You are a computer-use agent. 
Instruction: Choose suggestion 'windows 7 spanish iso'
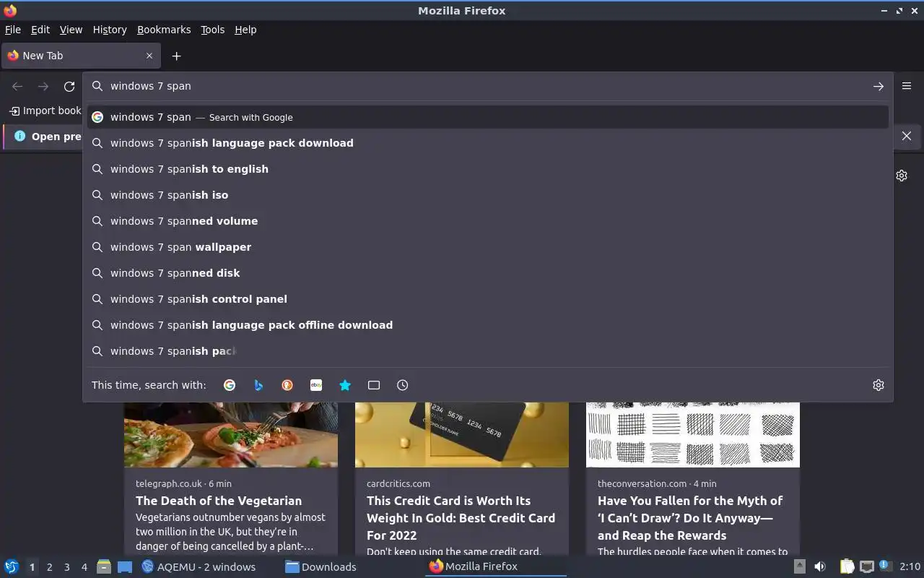pyautogui.click(x=488, y=195)
